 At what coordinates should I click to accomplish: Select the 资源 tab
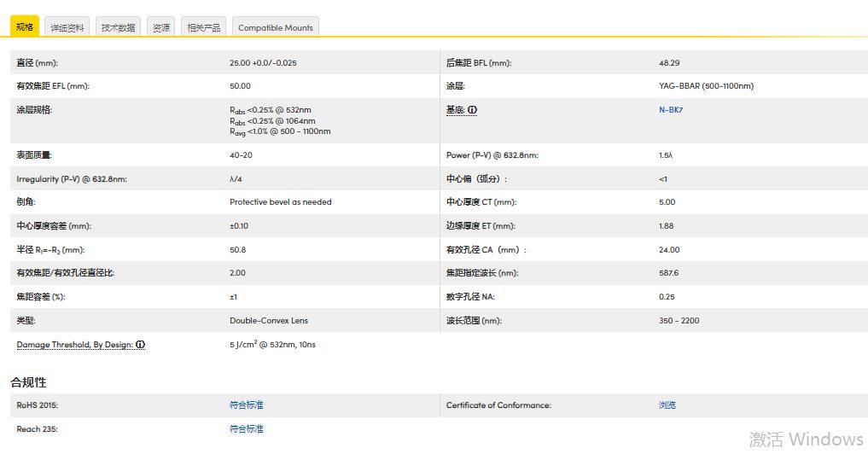click(x=160, y=27)
